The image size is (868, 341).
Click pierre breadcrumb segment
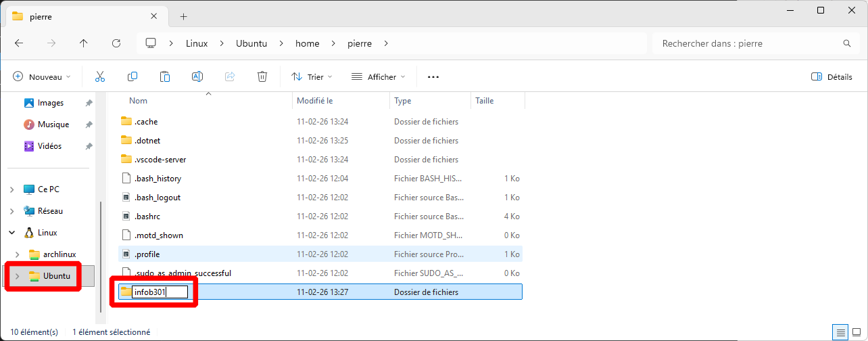(360, 43)
